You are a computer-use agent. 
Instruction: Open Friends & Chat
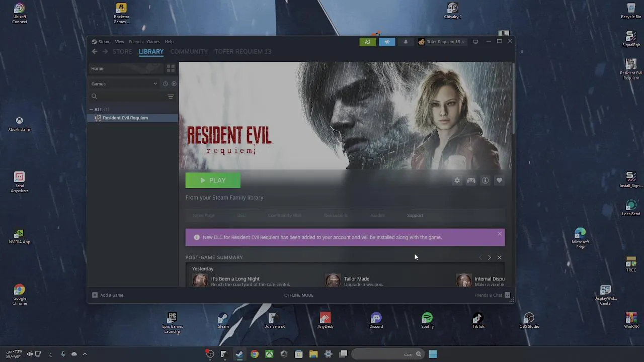tap(492, 295)
